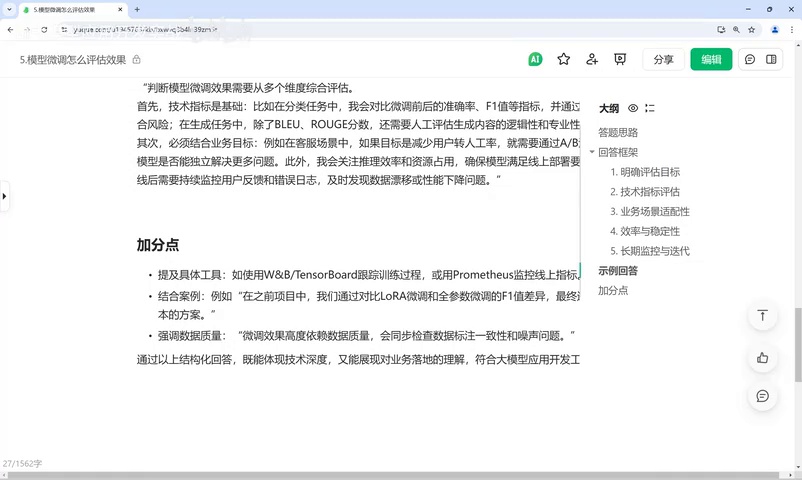The image size is (802, 480).
Task: Click the 27/1562字 word count
Action: [x=22, y=464]
